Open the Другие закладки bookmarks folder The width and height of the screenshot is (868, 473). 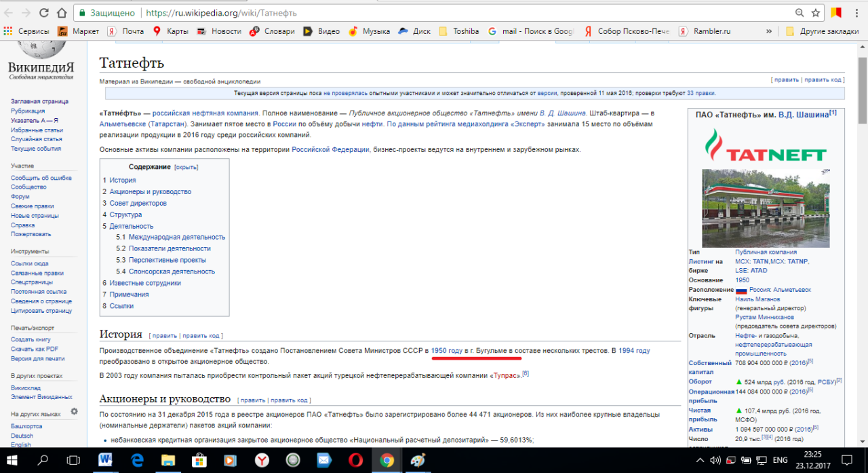823,31
